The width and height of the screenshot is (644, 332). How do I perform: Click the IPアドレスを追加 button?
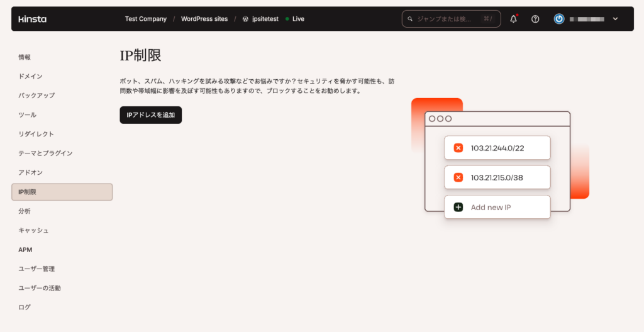[150, 115]
